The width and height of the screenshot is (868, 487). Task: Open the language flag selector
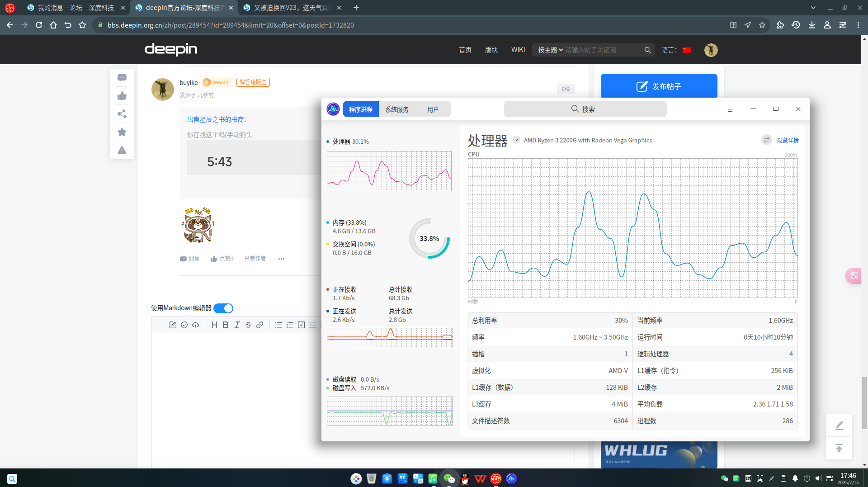point(687,50)
